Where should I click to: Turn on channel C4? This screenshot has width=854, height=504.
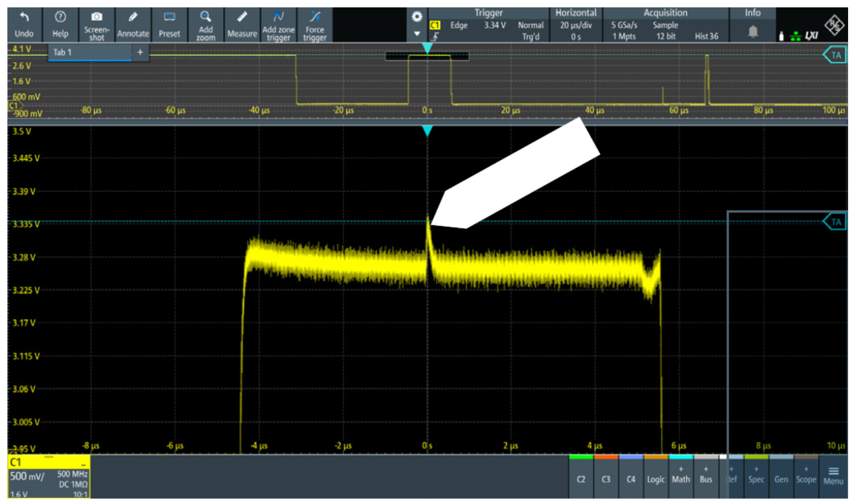coord(631,478)
